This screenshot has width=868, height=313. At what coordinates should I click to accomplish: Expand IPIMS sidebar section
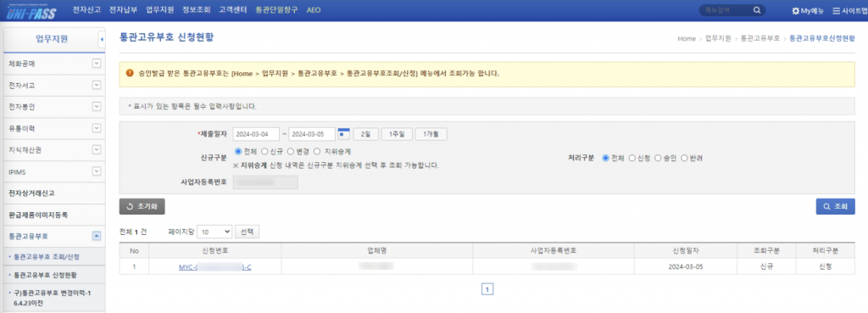pyautogui.click(x=97, y=171)
